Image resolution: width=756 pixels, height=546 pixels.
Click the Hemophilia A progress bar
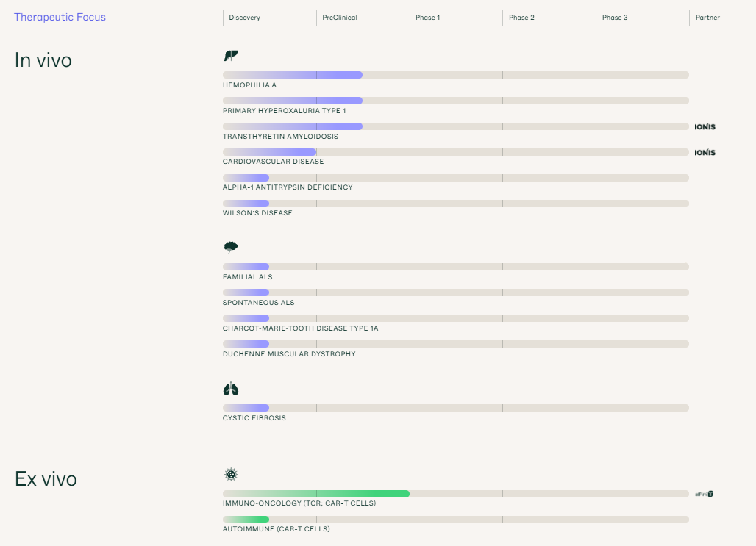pos(293,75)
